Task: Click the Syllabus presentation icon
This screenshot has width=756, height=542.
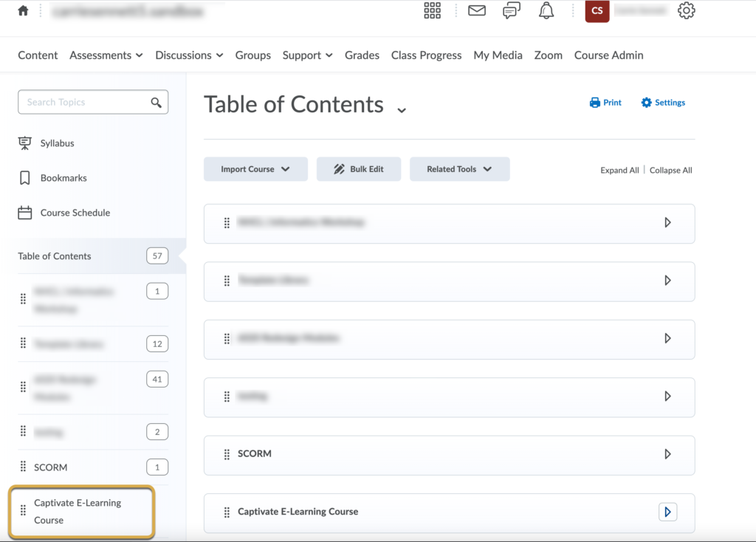Action: pyautogui.click(x=24, y=143)
